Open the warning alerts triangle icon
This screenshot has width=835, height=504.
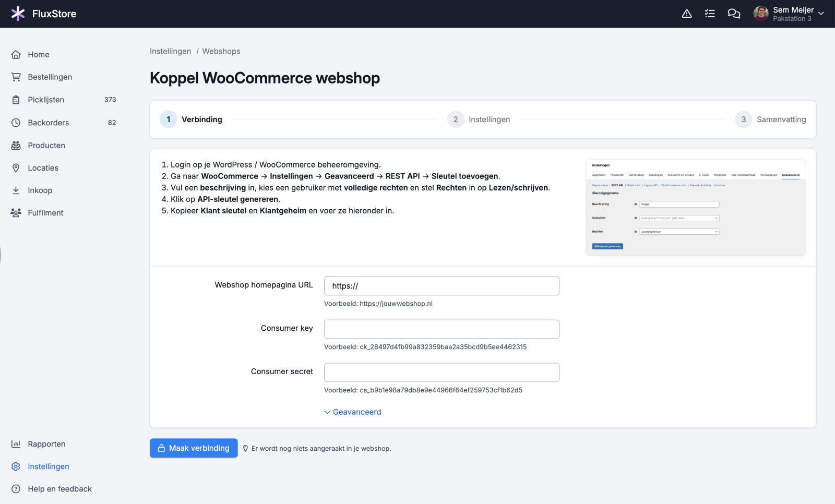687,14
